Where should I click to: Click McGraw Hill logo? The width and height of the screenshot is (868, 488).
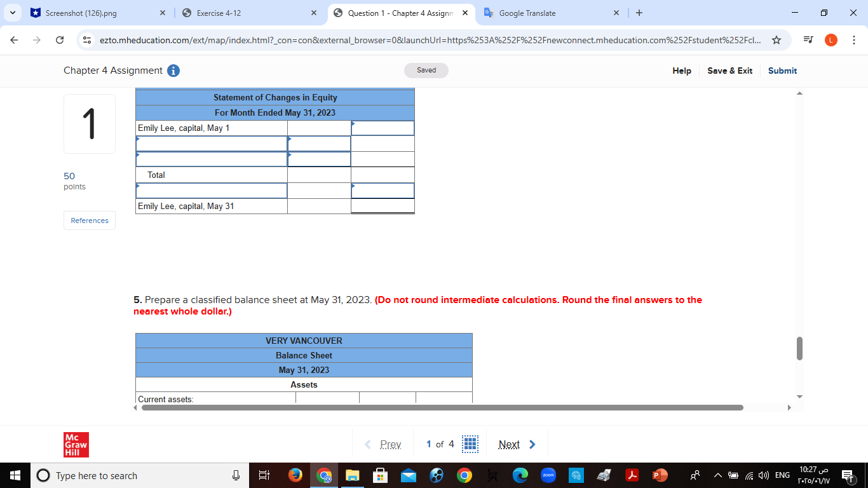(76, 445)
